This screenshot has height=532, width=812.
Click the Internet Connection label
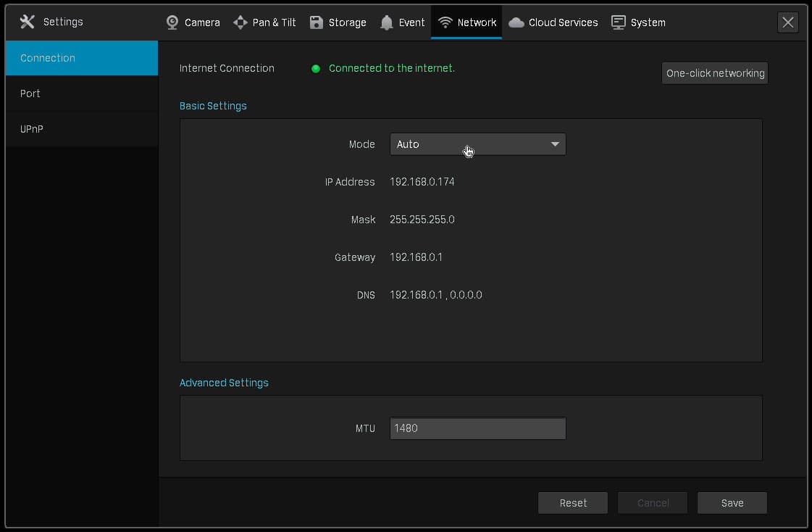227,68
